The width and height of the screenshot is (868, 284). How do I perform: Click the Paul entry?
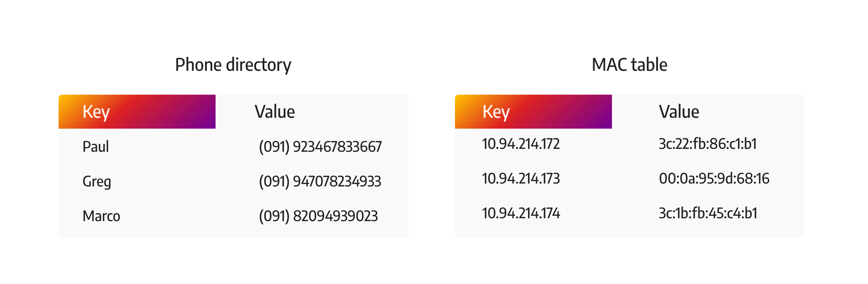95,146
